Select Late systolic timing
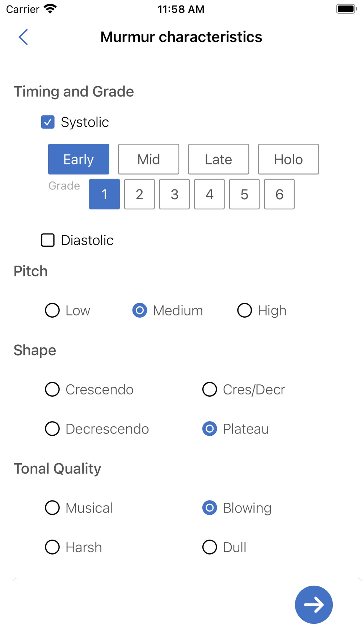Screen dimensions: 362x644 click(x=218, y=159)
